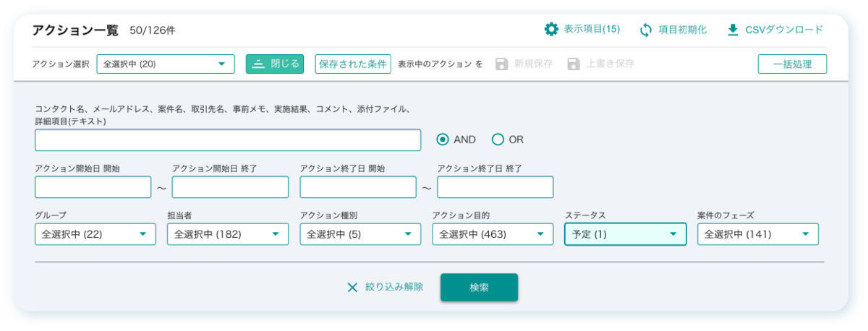
Task: Click the アクション開始日 開始 date field
Action: click(93, 187)
